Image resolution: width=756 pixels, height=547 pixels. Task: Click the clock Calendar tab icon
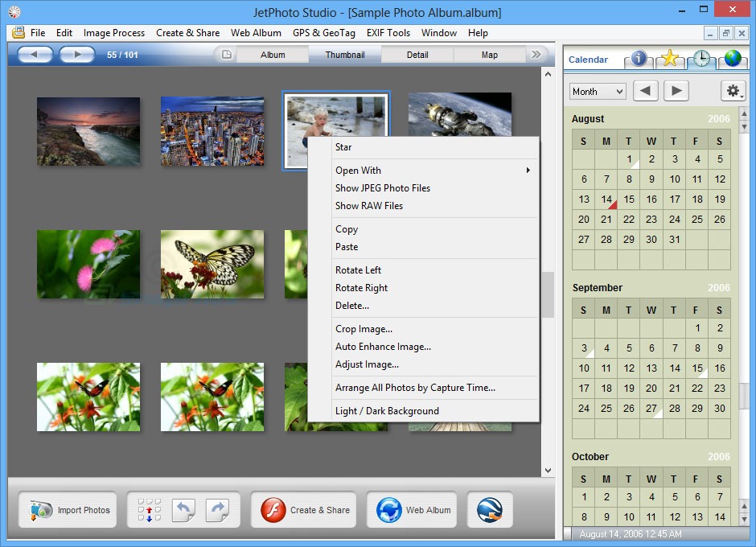coord(701,59)
